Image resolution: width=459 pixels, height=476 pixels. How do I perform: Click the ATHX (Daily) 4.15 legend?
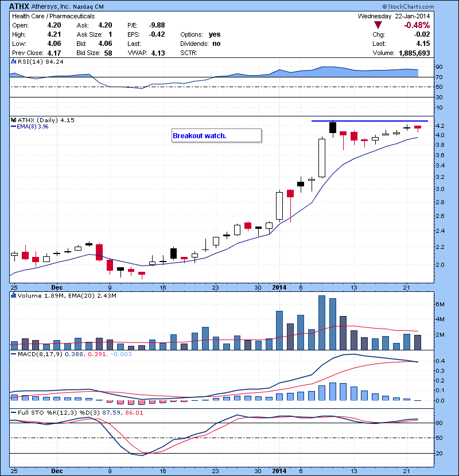46,120
